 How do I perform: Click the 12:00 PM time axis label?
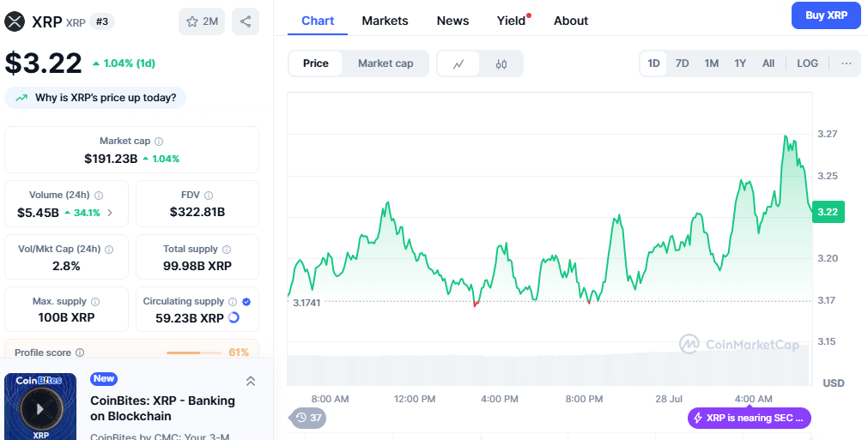tap(415, 399)
